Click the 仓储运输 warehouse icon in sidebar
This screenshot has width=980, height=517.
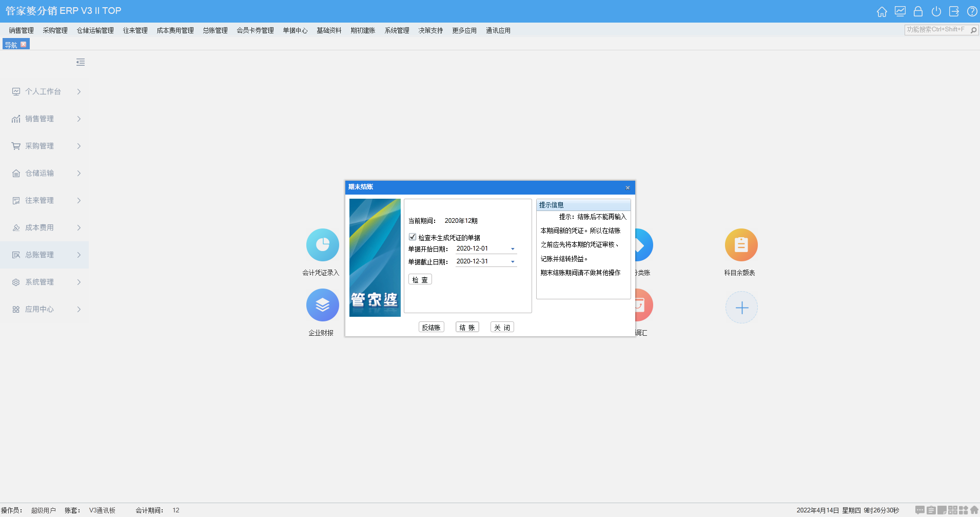point(16,173)
